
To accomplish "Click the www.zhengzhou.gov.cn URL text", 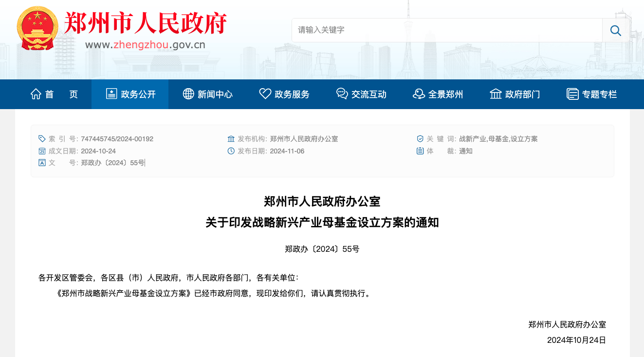I will [145, 45].
